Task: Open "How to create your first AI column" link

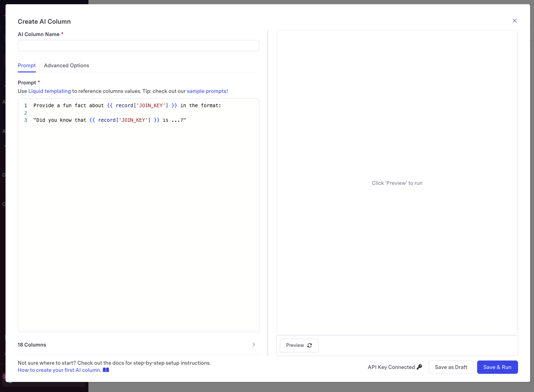Action: pos(59,370)
